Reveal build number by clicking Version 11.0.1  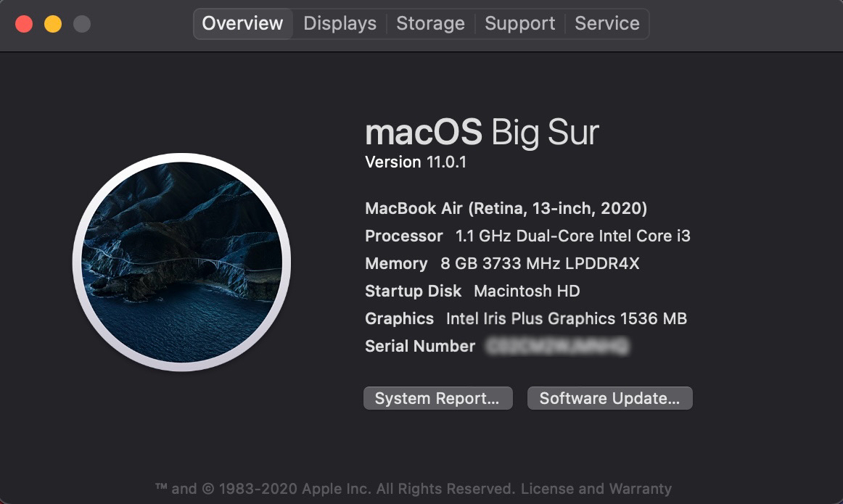414,162
